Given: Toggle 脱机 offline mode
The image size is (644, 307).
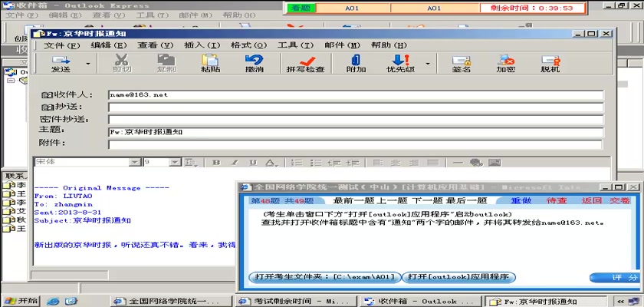Looking at the screenshot, I should 550,64.
